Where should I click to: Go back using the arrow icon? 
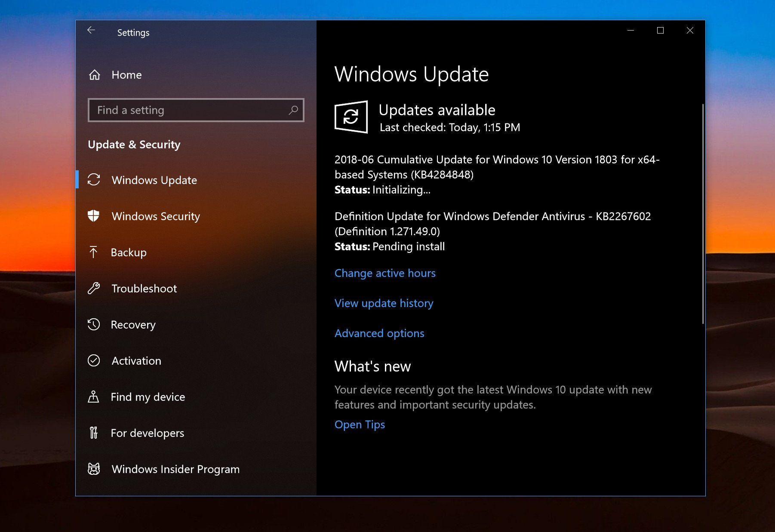[x=91, y=30]
